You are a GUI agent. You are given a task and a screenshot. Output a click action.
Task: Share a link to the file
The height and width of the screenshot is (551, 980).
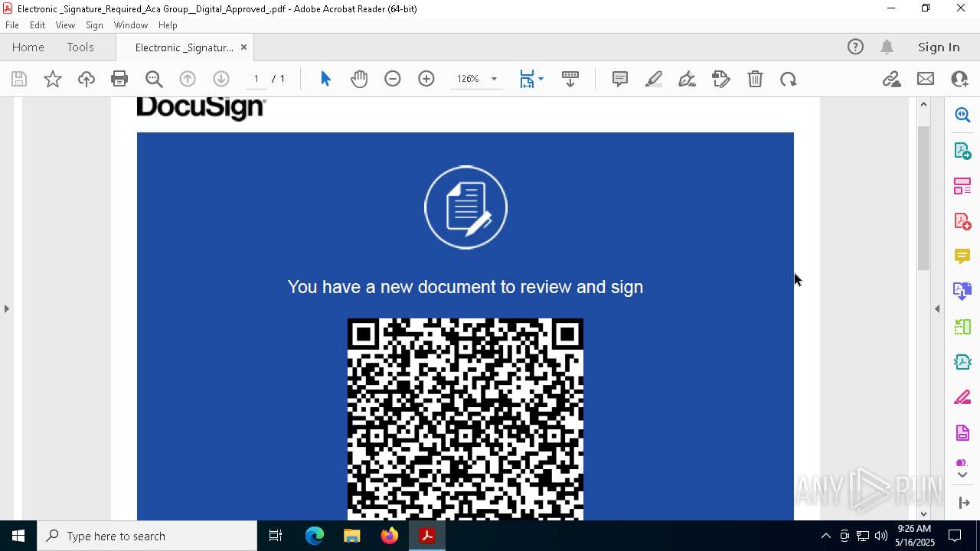click(891, 79)
